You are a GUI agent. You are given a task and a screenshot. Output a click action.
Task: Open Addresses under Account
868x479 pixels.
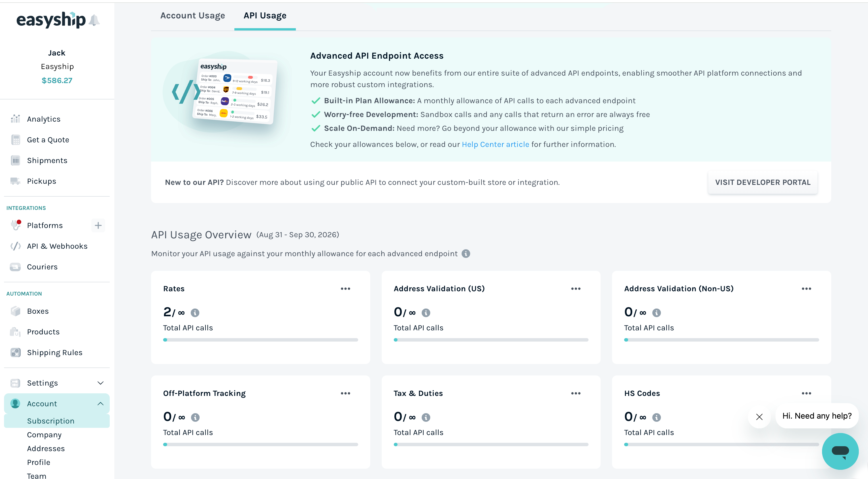tap(46, 449)
